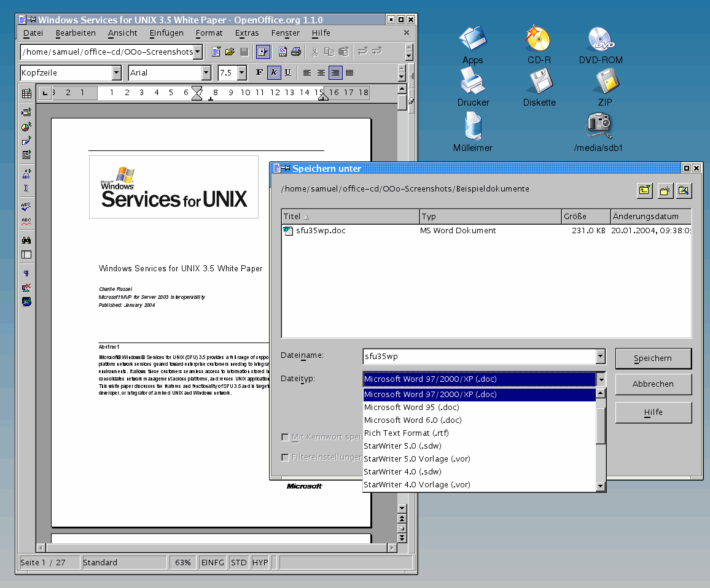Open the Einfügen menu
The image size is (710, 588).
(x=166, y=33)
